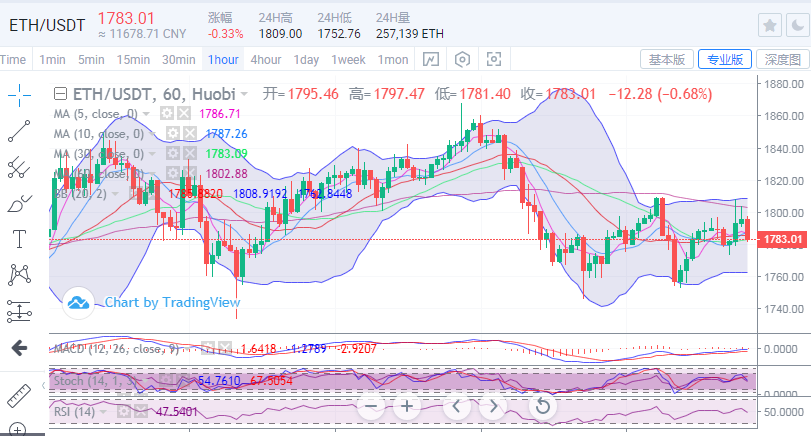Expand Stoch indicator dropdown arrow

tap(147, 382)
